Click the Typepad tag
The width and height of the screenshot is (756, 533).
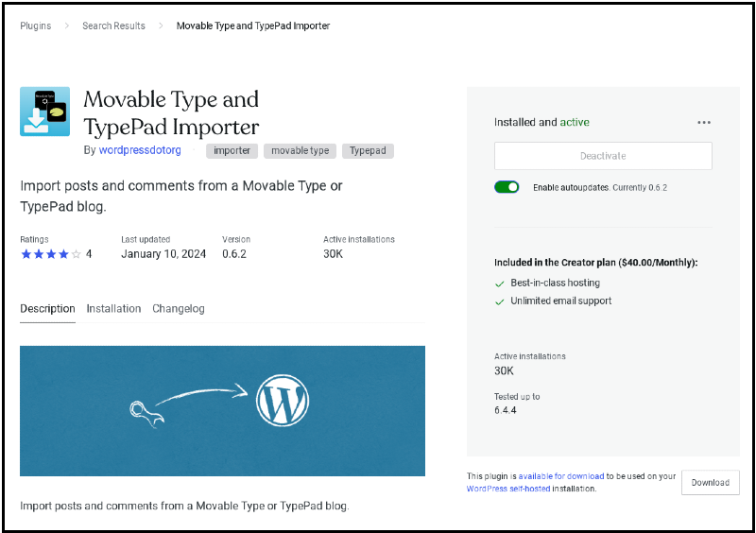[368, 151]
